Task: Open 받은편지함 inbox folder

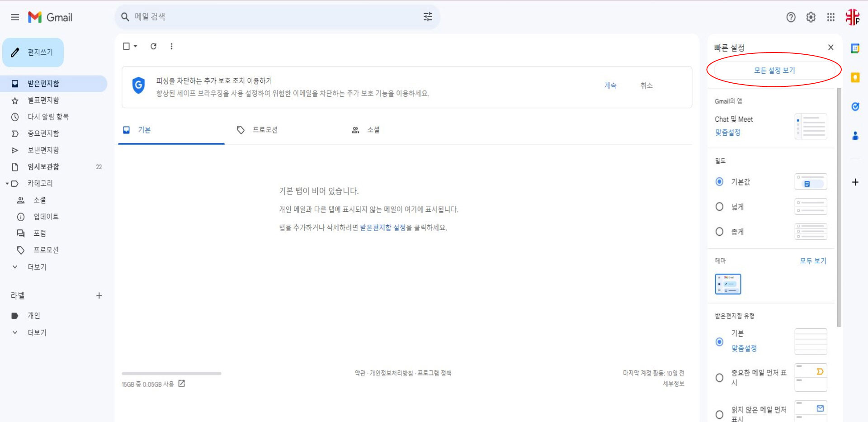Action: 53,84
